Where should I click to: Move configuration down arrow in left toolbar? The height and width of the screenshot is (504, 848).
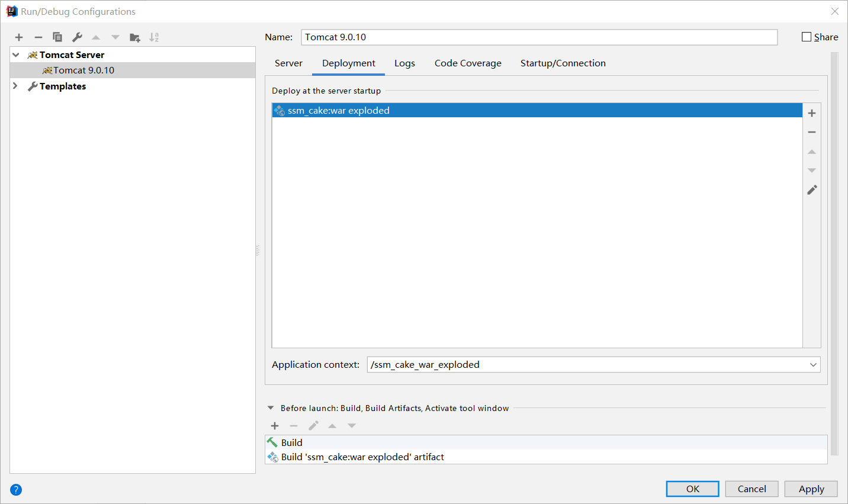pyautogui.click(x=115, y=37)
